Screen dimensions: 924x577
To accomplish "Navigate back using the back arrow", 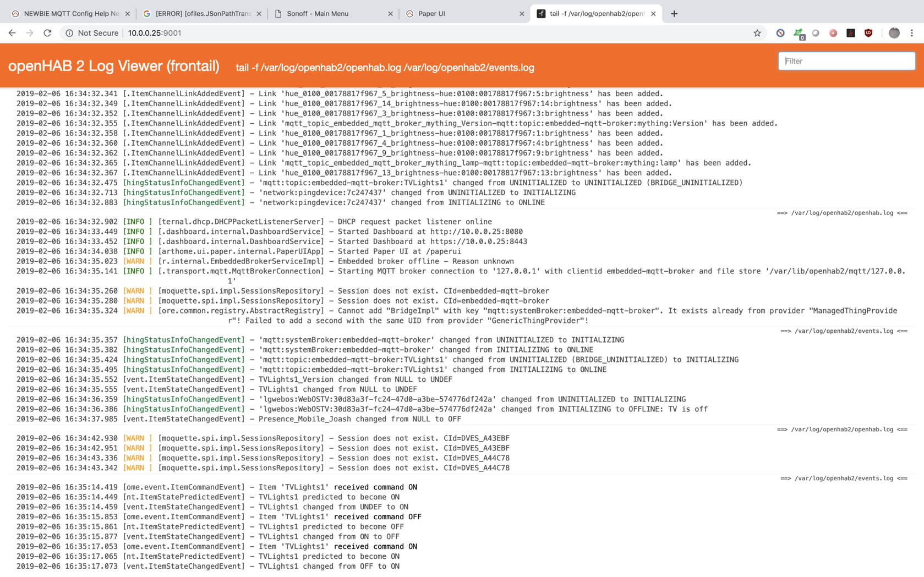I will pos(12,33).
